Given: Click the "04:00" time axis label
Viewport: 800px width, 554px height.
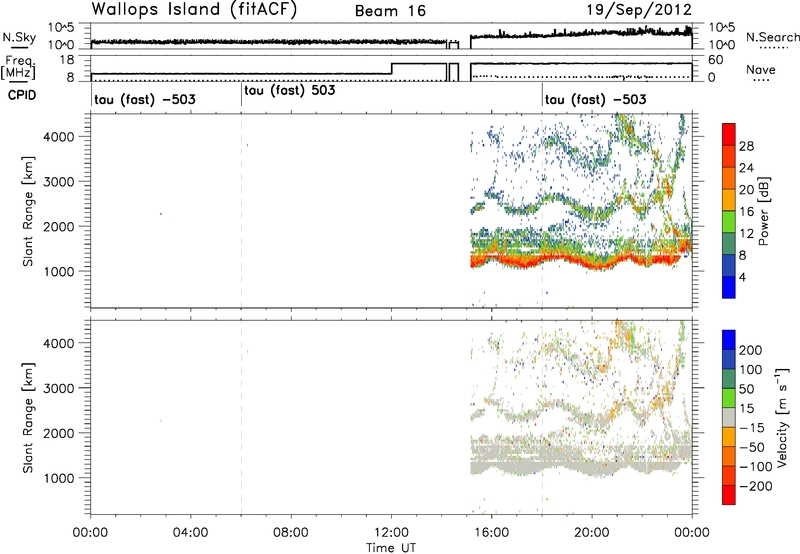Looking at the screenshot, I should (190, 533).
